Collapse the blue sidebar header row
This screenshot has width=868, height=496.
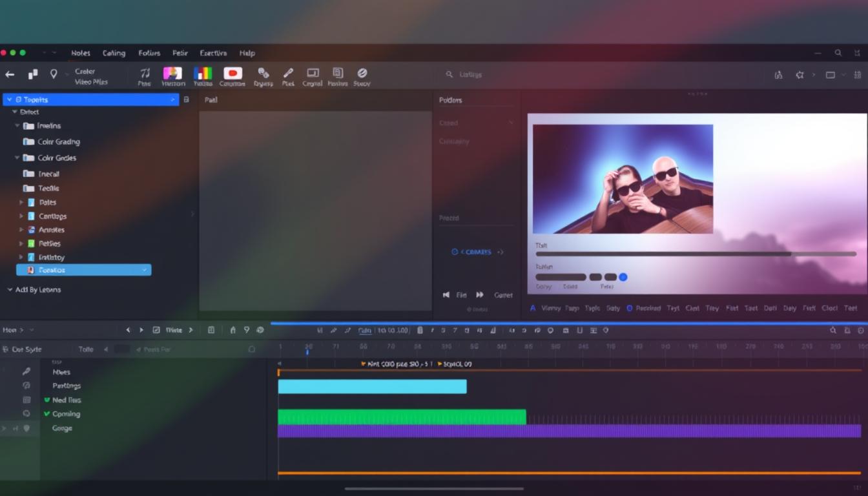click(x=8, y=99)
